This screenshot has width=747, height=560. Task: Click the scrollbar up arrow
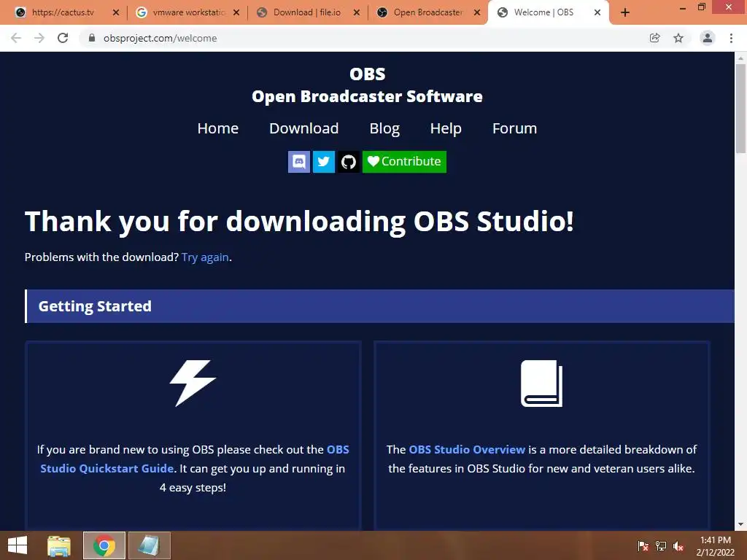click(740, 58)
